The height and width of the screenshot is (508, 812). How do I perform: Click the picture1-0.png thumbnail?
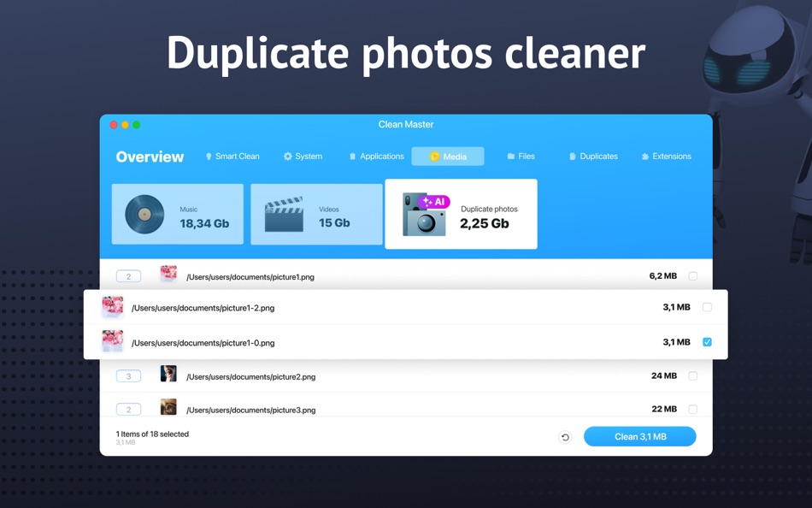point(112,341)
